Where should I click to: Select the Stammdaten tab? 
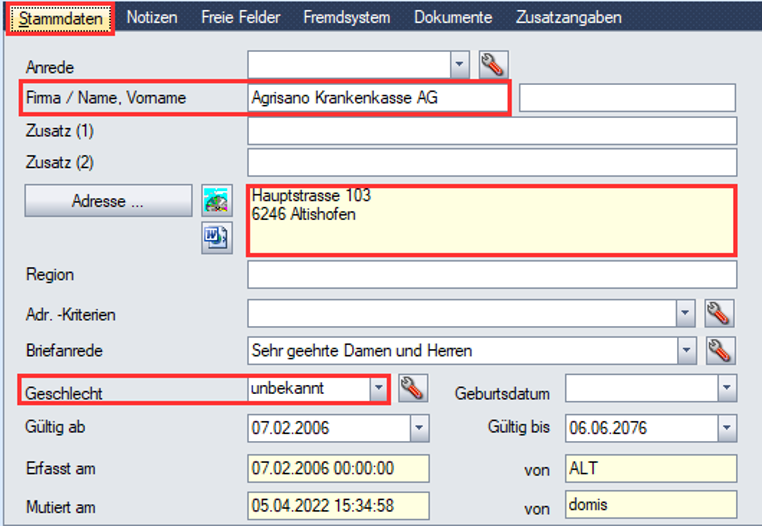coord(61,18)
